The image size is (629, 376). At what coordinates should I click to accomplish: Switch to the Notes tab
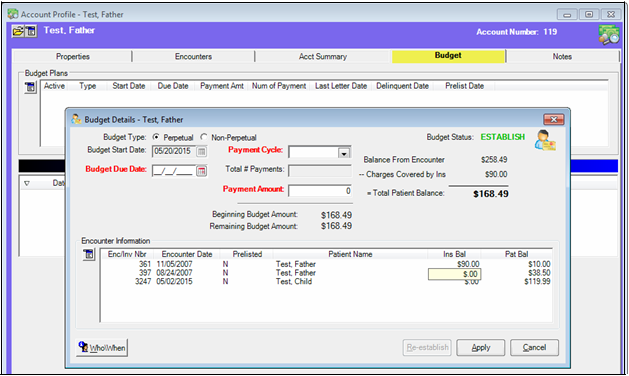click(x=562, y=57)
